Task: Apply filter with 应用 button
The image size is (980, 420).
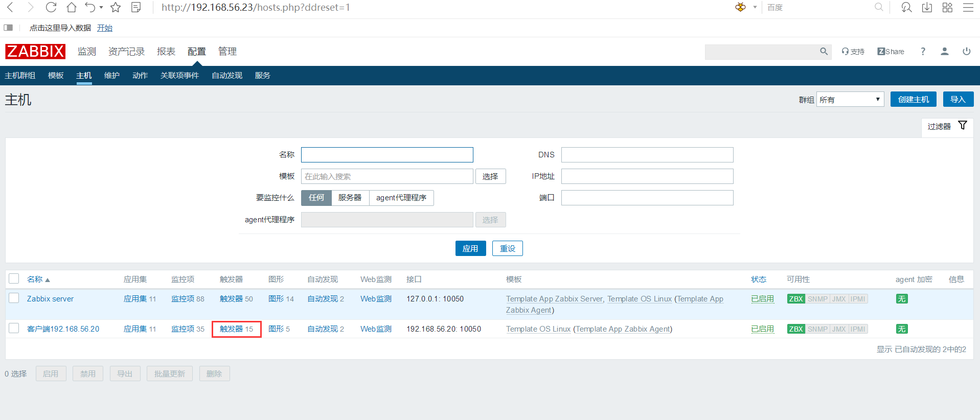Action: (470, 248)
